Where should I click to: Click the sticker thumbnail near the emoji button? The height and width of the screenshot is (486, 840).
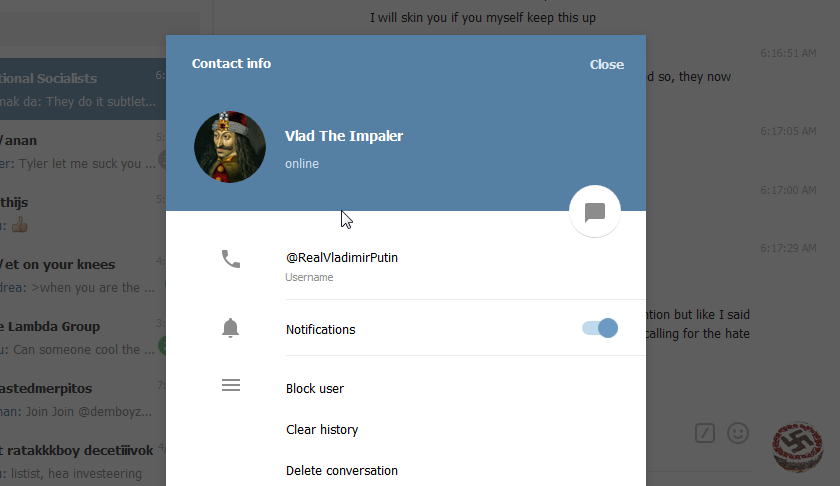tap(797, 446)
